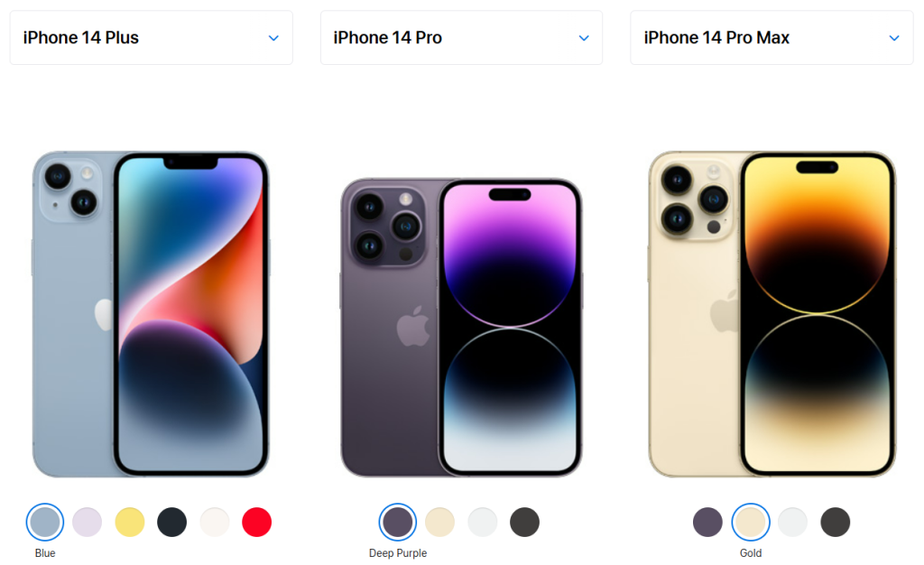The width and height of the screenshot is (924, 565).
Task: Select Gold swatch for iPhone 14 Pro Max
Action: (x=751, y=522)
